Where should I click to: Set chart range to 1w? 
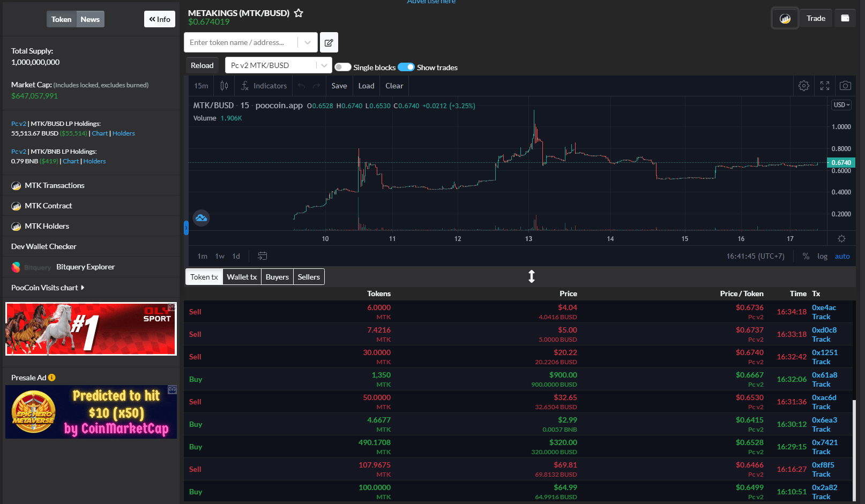pyautogui.click(x=220, y=256)
